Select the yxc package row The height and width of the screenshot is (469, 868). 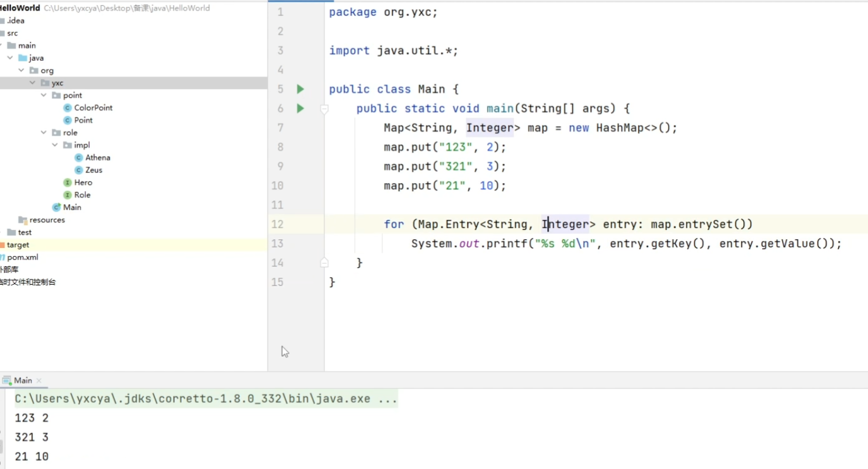134,83
